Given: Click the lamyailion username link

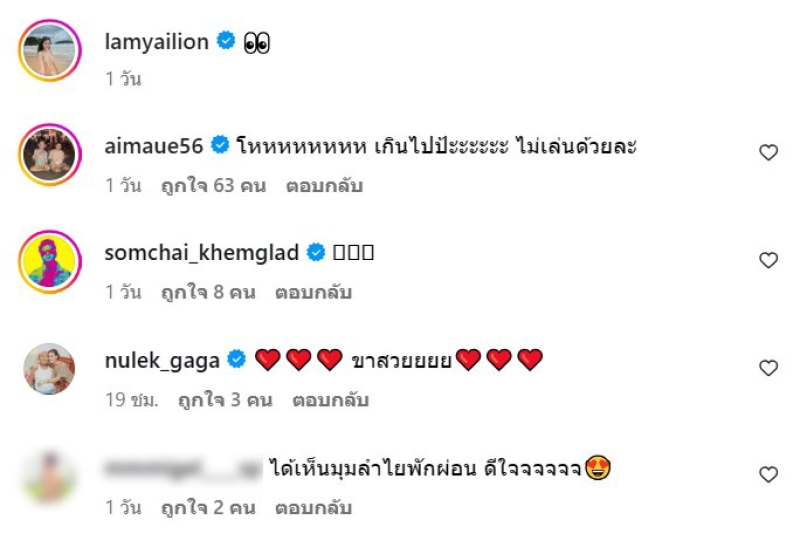Looking at the screenshot, I should click(157, 41).
